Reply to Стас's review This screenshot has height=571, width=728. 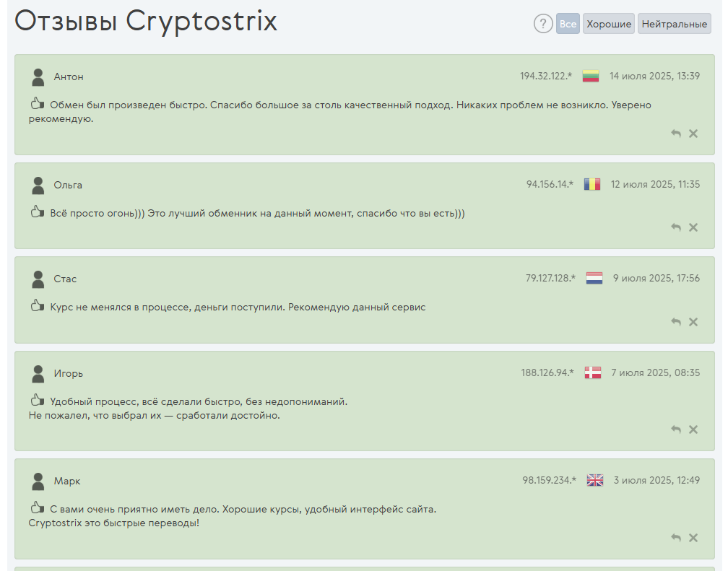coord(676,322)
